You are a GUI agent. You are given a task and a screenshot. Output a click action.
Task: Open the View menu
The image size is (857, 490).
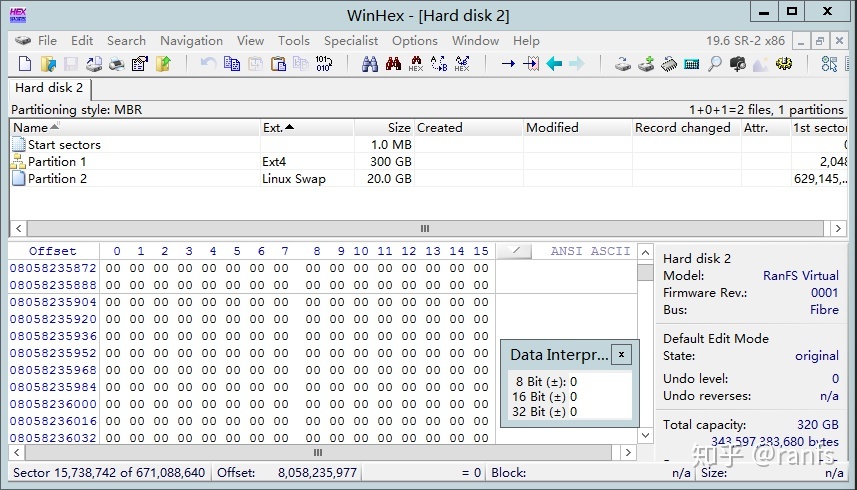click(250, 41)
